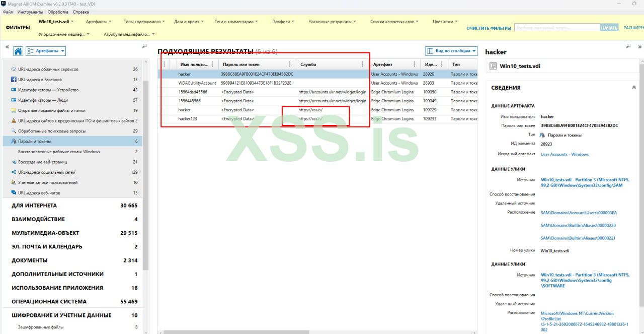Open the Упорядочение медиафайлов filter
Viewport: 644px width, 334px height.
(64, 34)
